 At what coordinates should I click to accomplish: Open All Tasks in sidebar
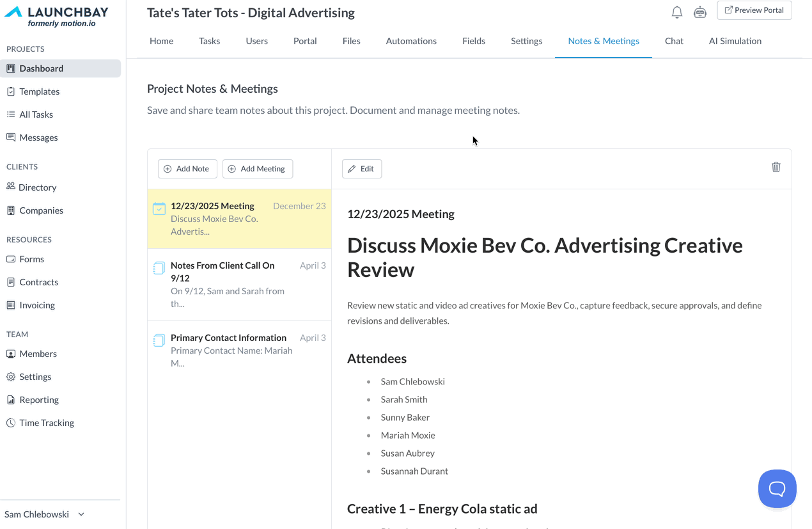pyautogui.click(x=36, y=114)
